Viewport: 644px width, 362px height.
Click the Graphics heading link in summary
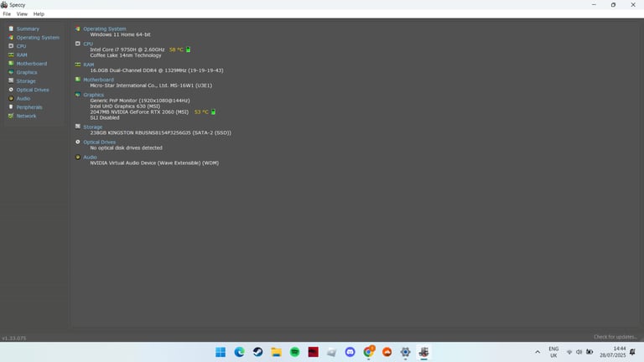(x=93, y=95)
